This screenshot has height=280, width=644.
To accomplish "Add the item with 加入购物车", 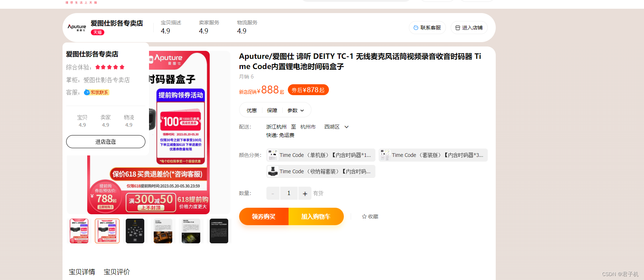I will (x=316, y=216).
